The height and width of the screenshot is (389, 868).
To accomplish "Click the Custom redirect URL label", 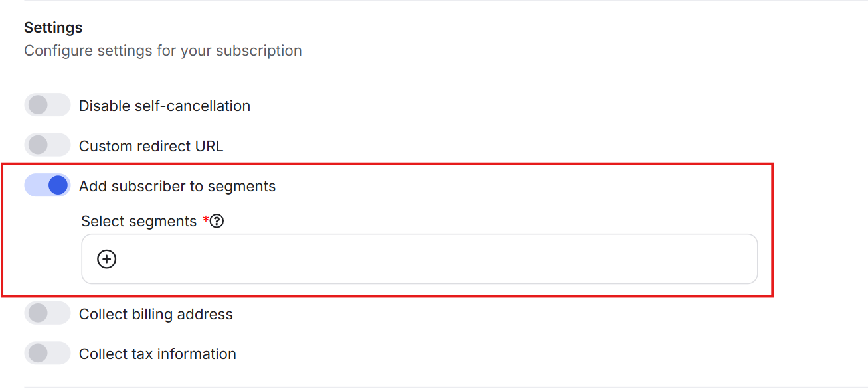I will [151, 146].
